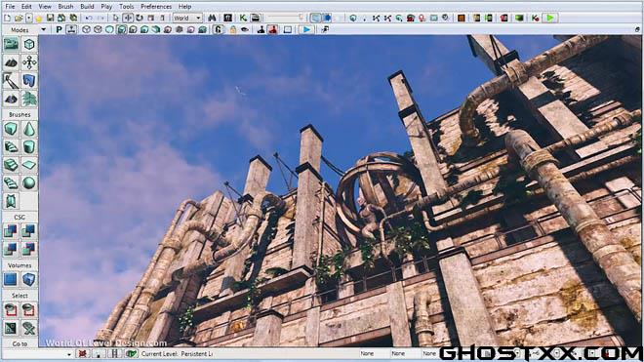Choose the Sphere brush in Brushes panel
Screen dimensions: 644x362
pos(28,183)
